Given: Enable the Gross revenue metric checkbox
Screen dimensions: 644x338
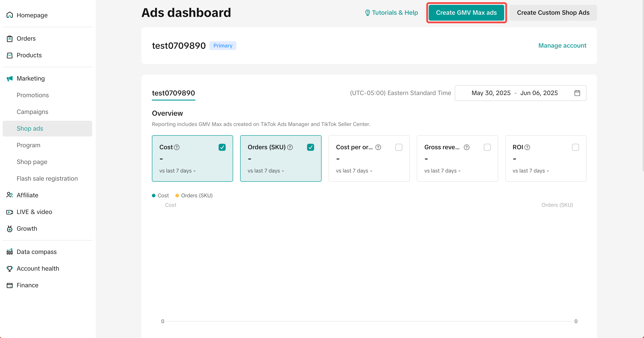Looking at the screenshot, I should pyautogui.click(x=487, y=147).
